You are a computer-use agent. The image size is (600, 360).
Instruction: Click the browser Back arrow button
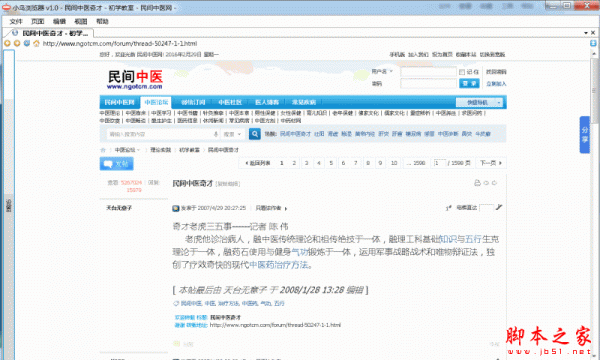(7, 43)
